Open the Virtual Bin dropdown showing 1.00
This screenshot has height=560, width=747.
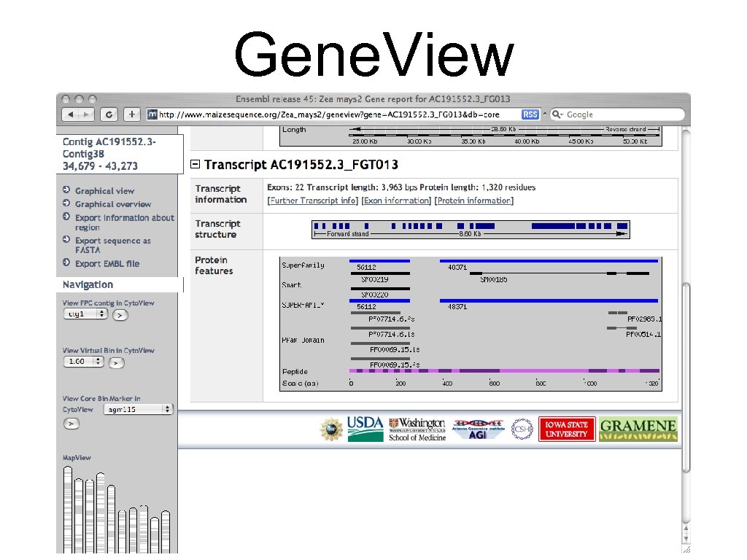(82, 362)
